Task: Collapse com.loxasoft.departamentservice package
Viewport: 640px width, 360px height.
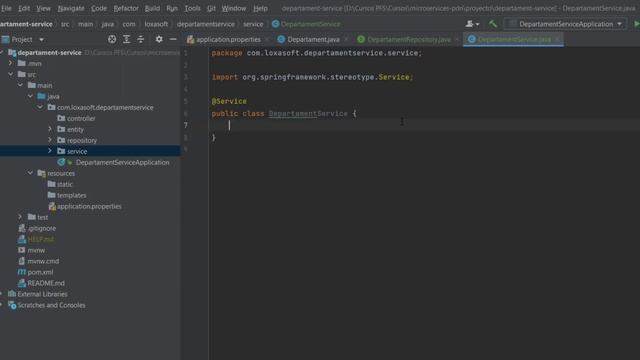Action: pos(40,107)
